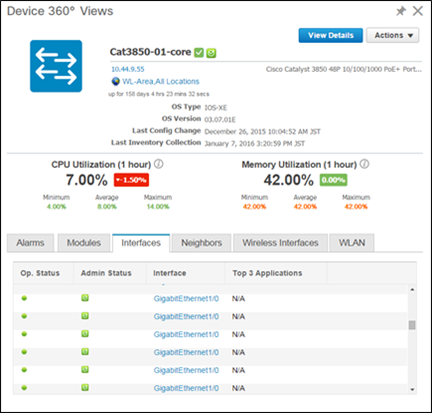This screenshot has width=439, height=419.
Task: Click info icon next to Memory Utilization
Action: [x=365, y=164]
